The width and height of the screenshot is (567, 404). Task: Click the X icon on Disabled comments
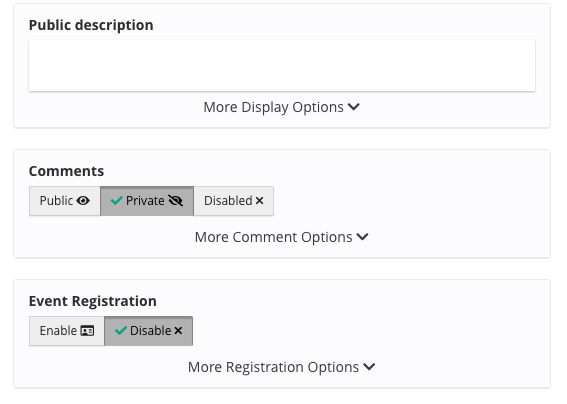[259, 201]
